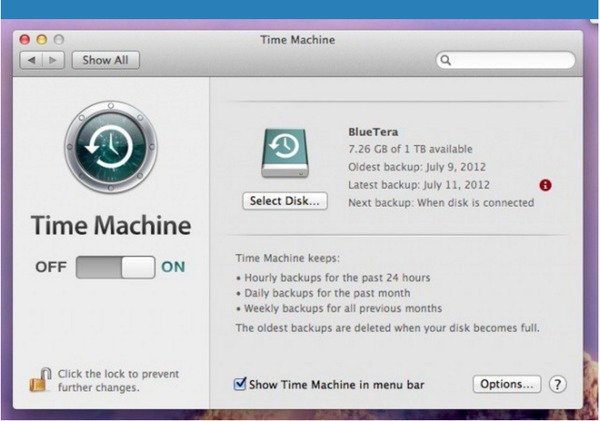Click in the preferences search field

505,60
